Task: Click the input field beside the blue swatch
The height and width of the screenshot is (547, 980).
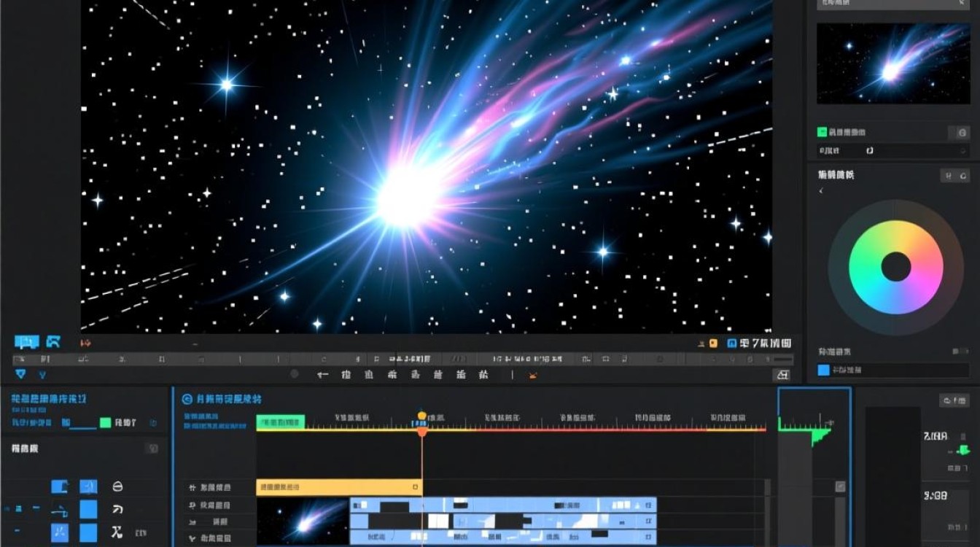Action: coord(901,371)
